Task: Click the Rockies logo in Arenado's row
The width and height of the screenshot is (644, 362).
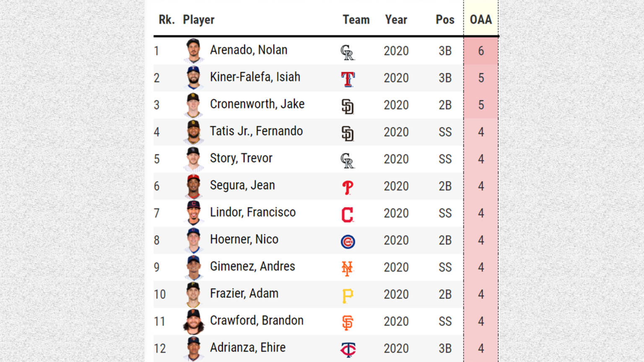Action: (x=348, y=52)
